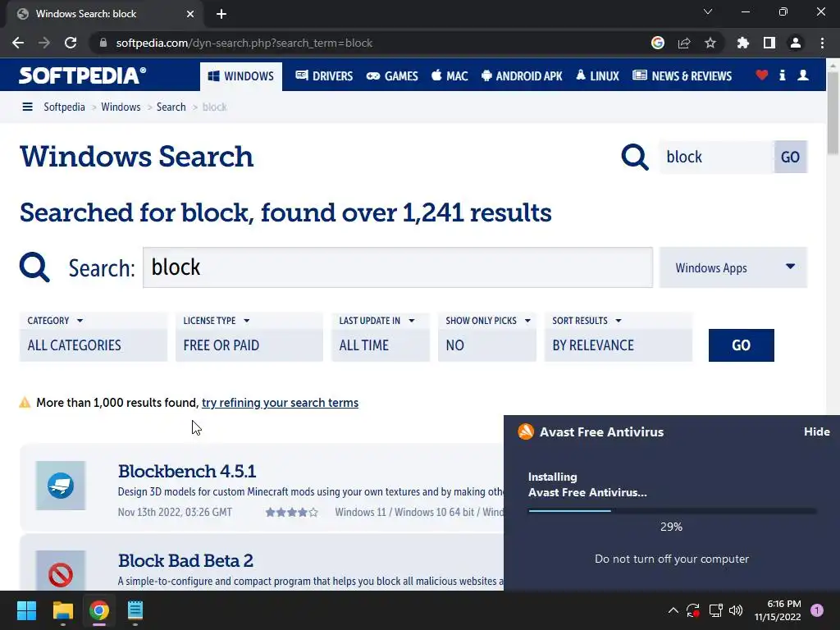Open News & Reviews section

[682, 76]
